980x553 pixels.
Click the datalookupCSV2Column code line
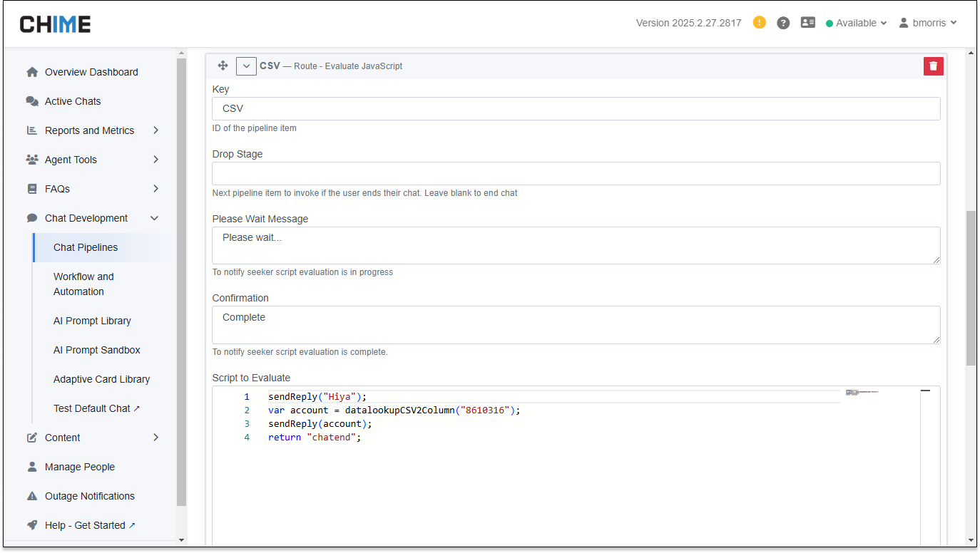394,410
